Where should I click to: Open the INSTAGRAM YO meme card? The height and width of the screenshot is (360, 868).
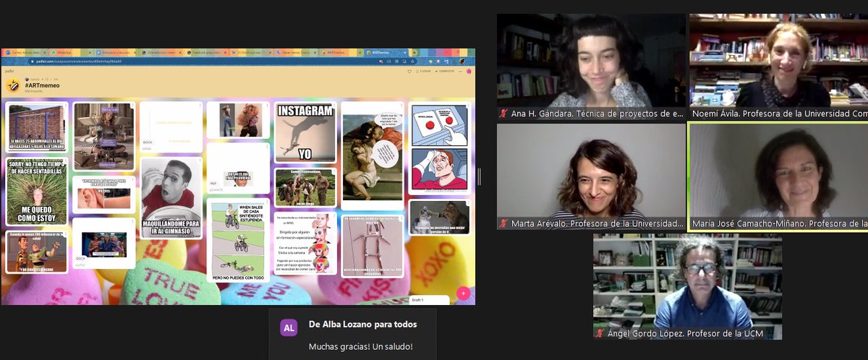click(305, 132)
